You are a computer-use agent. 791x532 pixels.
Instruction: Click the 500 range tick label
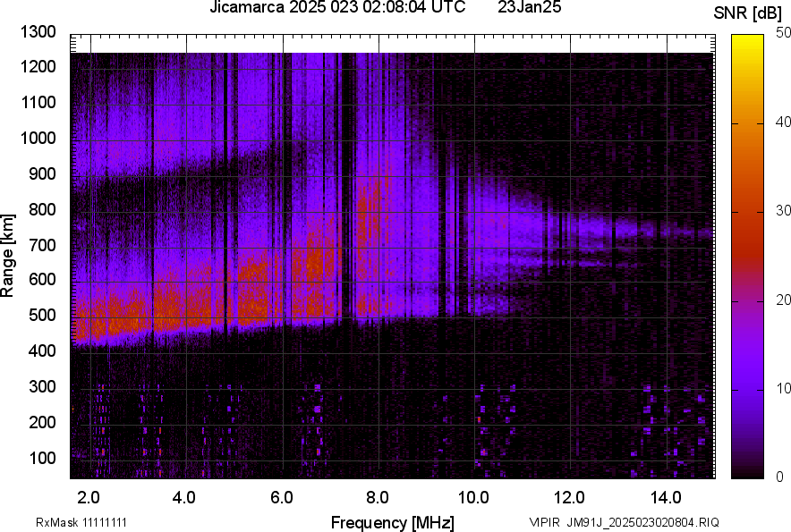coord(41,316)
